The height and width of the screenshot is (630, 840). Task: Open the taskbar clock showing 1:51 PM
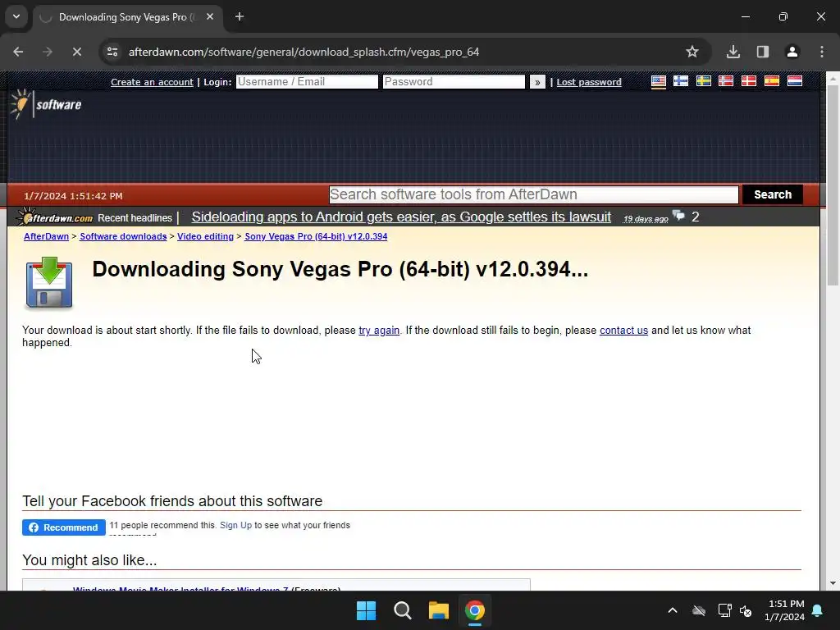(x=784, y=610)
